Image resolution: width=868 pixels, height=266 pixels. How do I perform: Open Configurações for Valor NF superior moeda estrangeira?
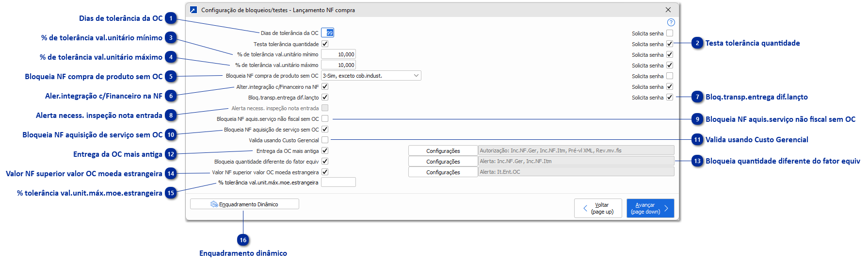(x=443, y=172)
